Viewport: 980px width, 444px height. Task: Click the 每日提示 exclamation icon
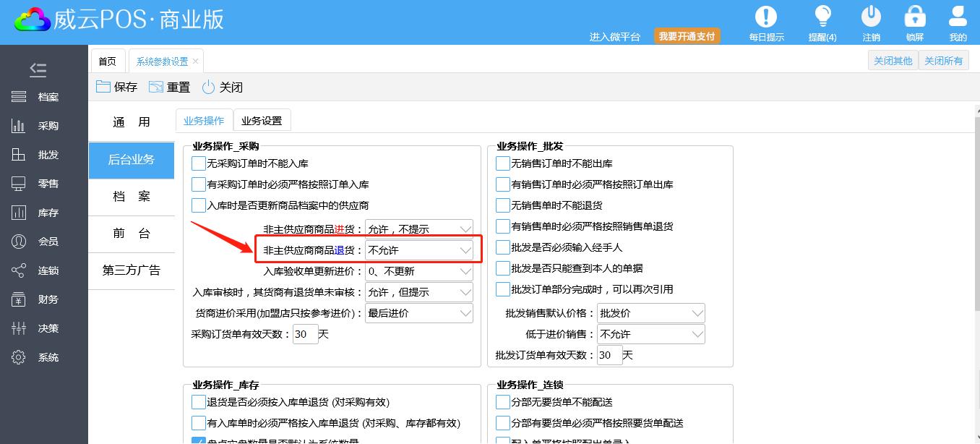(765, 17)
